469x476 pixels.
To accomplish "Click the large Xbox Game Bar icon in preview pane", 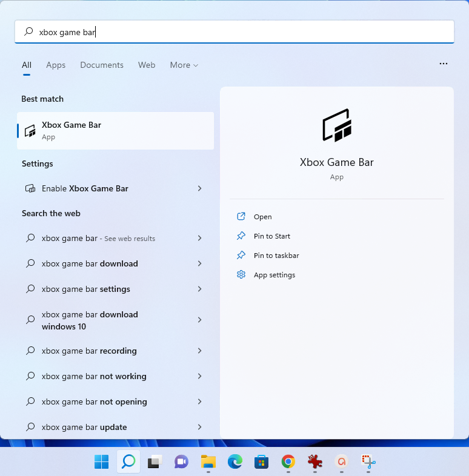I will 337,125.
